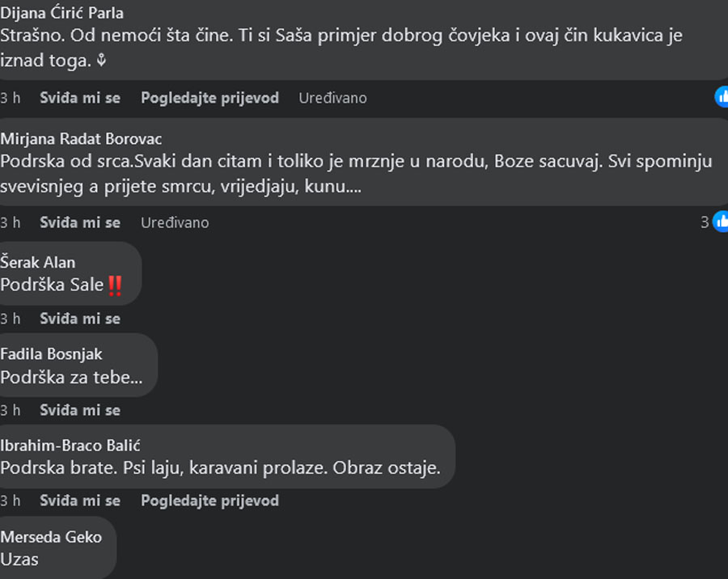The height and width of the screenshot is (579, 728).
Task: Open Dijana Ćirić Parla's profile
Action: click(61, 13)
